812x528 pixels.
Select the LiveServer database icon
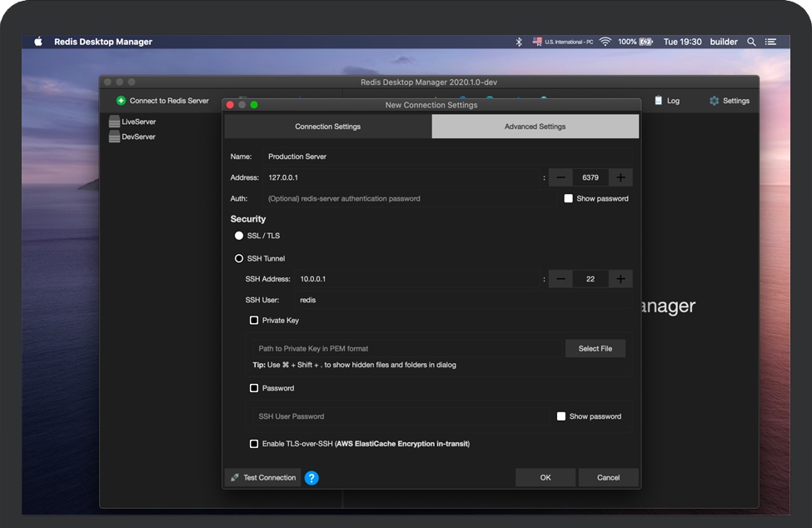pyautogui.click(x=114, y=122)
